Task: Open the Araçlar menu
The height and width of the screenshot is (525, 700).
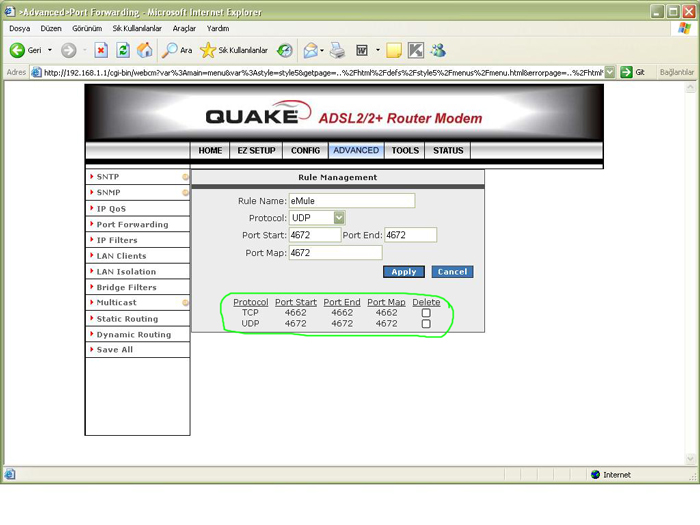Action: pyautogui.click(x=184, y=28)
